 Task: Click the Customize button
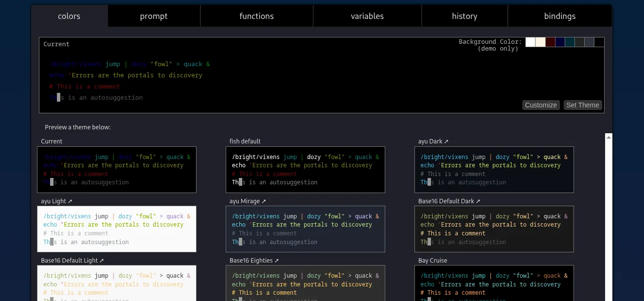click(541, 105)
